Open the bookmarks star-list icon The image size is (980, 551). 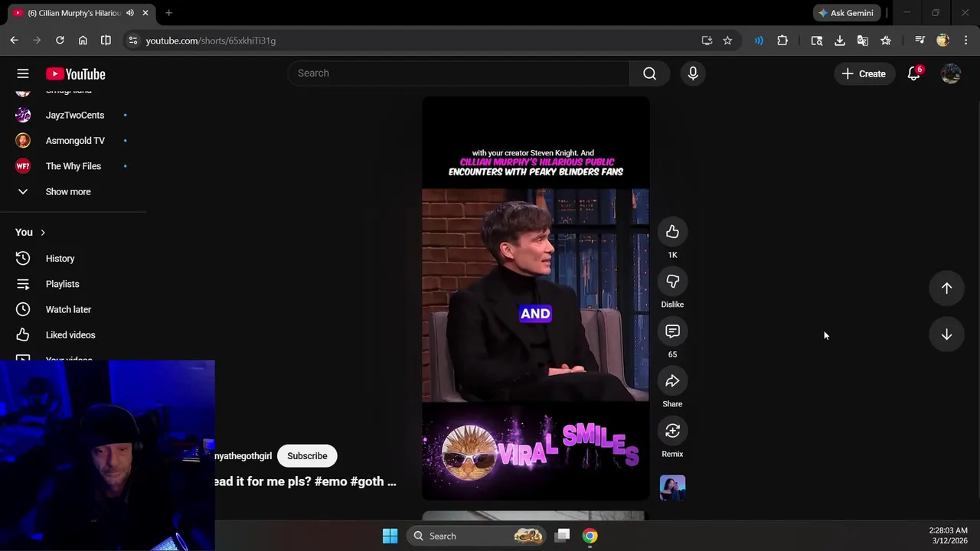tap(886, 41)
